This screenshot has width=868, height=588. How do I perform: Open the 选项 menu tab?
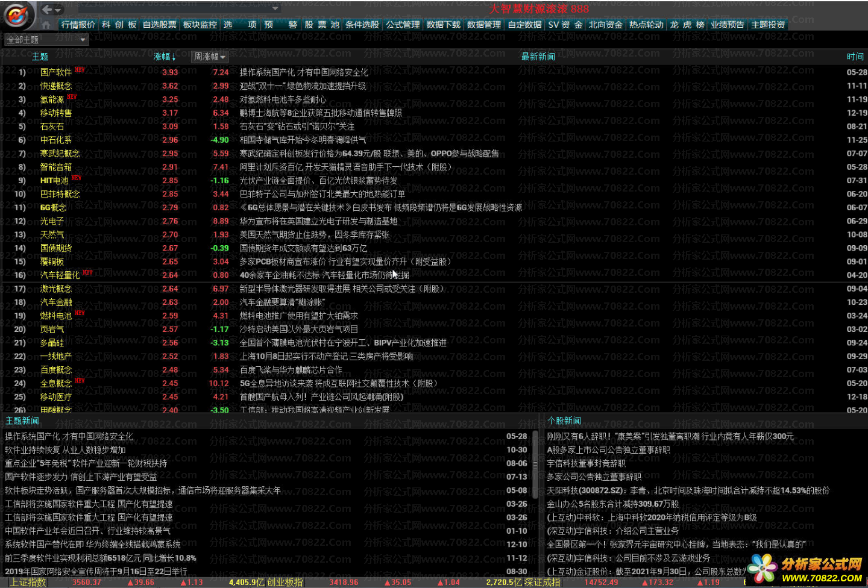pos(240,25)
